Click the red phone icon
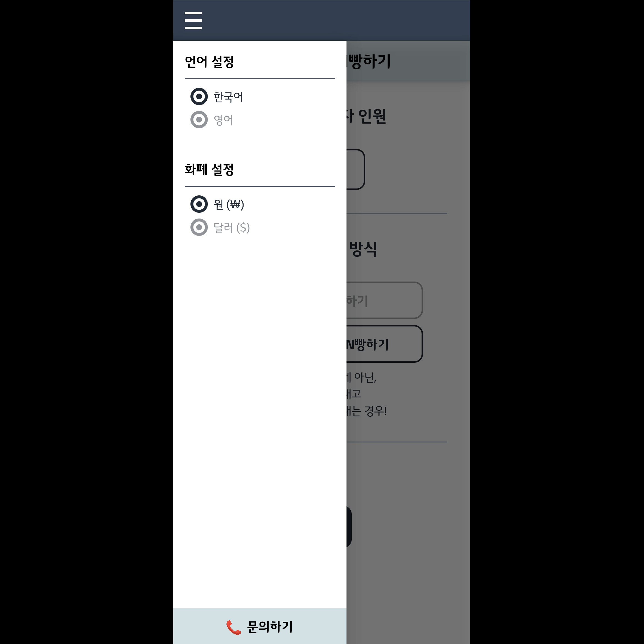 [x=233, y=627]
